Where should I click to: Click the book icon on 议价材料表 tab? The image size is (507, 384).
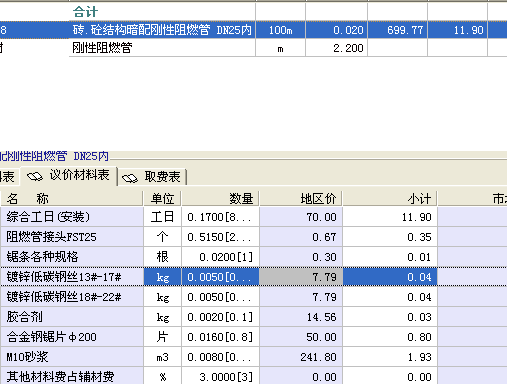(35, 176)
